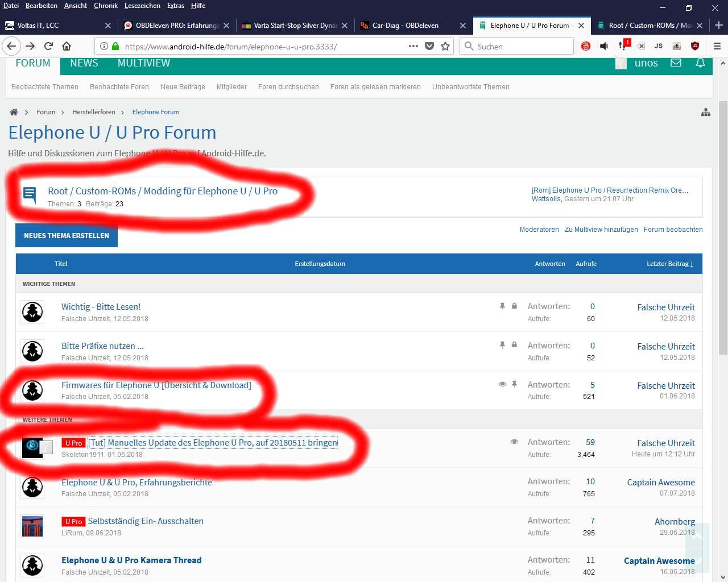The width and height of the screenshot is (728, 582).
Task: Click U Pro prefix on Selbstständig thread
Action: pos(73,521)
